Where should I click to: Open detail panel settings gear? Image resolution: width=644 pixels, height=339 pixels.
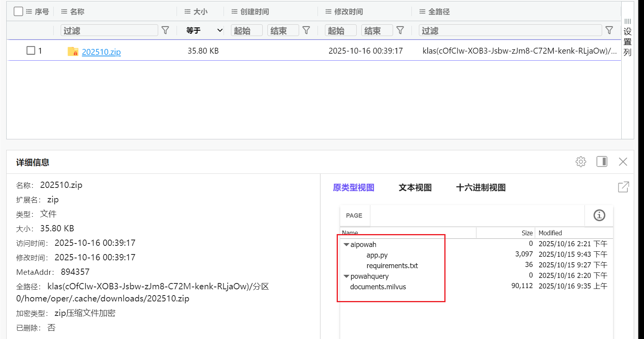pyautogui.click(x=581, y=162)
